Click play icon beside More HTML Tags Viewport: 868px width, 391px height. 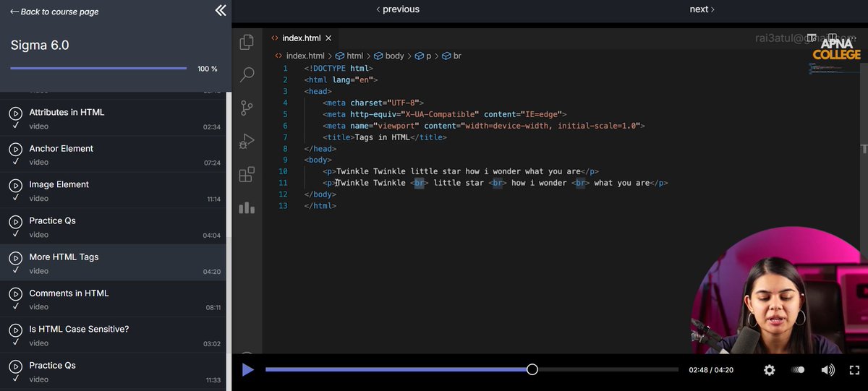click(15, 257)
